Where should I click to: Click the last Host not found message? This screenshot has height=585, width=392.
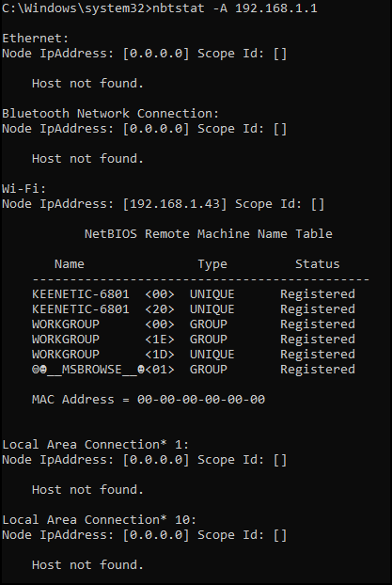(x=87, y=565)
